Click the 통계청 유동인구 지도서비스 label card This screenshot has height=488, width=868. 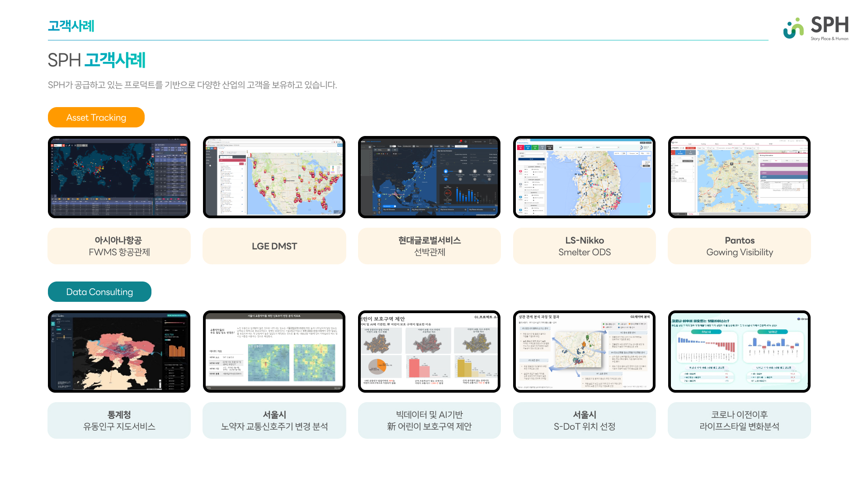(119, 421)
